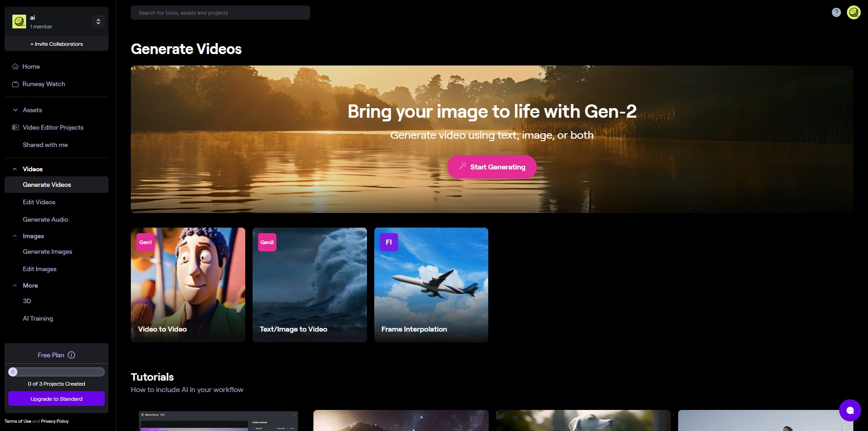Image resolution: width=868 pixels, height=431 pixels.
Task: Expand the Assets section
Action: (16, 110)
